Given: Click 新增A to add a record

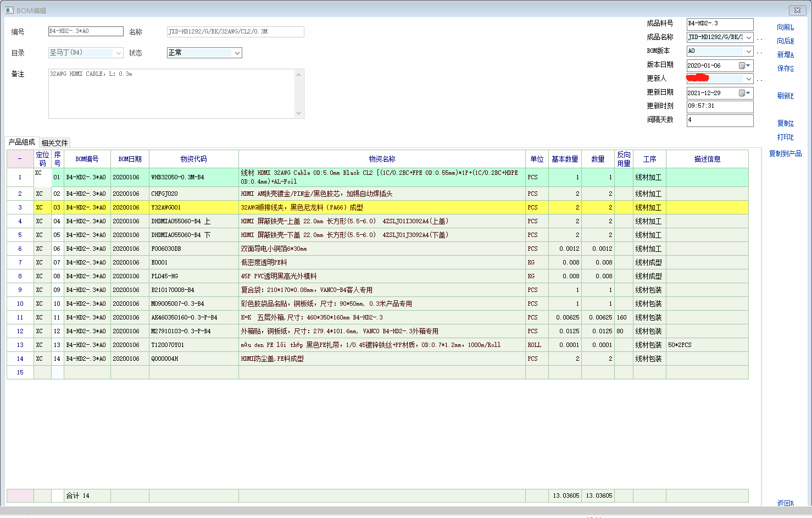Looking at the screenshot, I should pyautogui.click(x=785, y=54).
